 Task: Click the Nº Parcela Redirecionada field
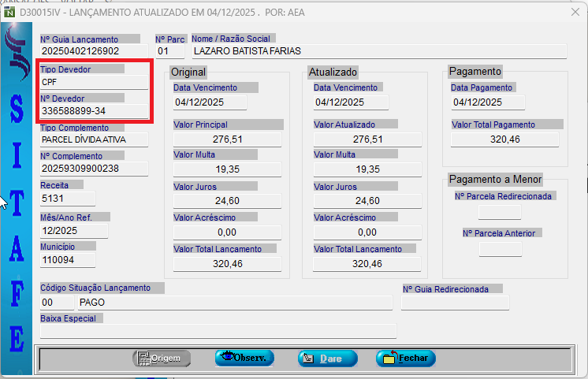(x=499, y=212)
